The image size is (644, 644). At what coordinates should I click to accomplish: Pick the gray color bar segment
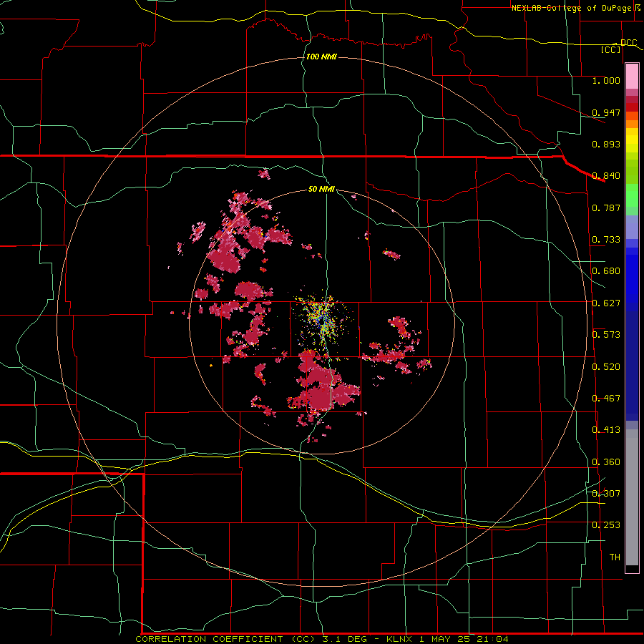pos(632,497)
